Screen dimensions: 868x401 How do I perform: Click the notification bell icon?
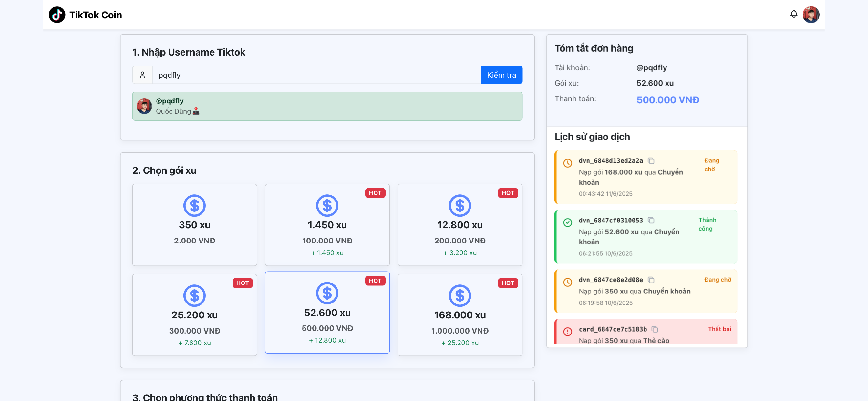click(x=793, y=14)
